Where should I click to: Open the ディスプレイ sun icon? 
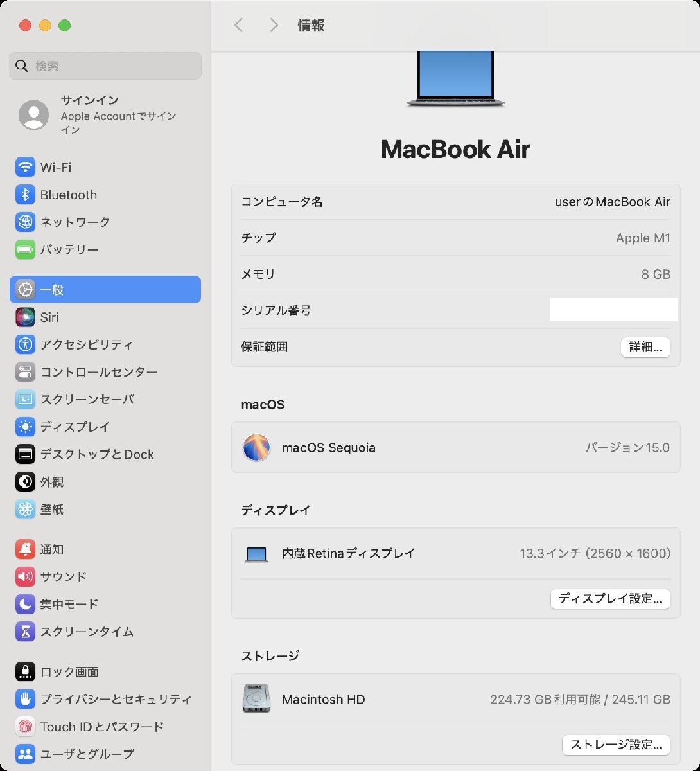pyautogui.click(x=25, y=427)
